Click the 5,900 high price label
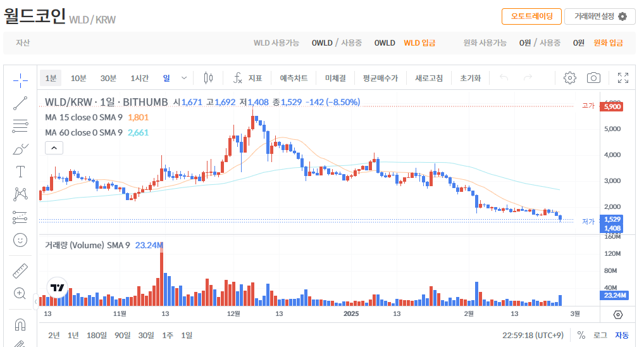Image resolution: width=644 pixels, height=347 pixels. click(612, 106)
